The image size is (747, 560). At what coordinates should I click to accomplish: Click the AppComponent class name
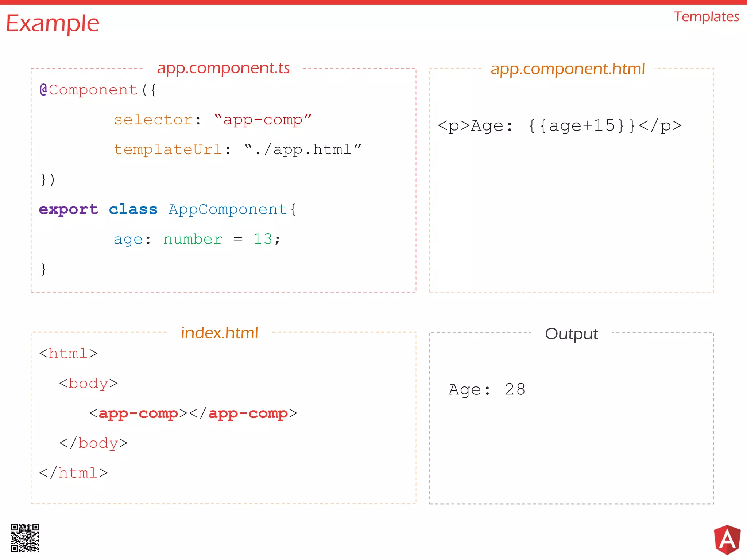coord(228,209)
